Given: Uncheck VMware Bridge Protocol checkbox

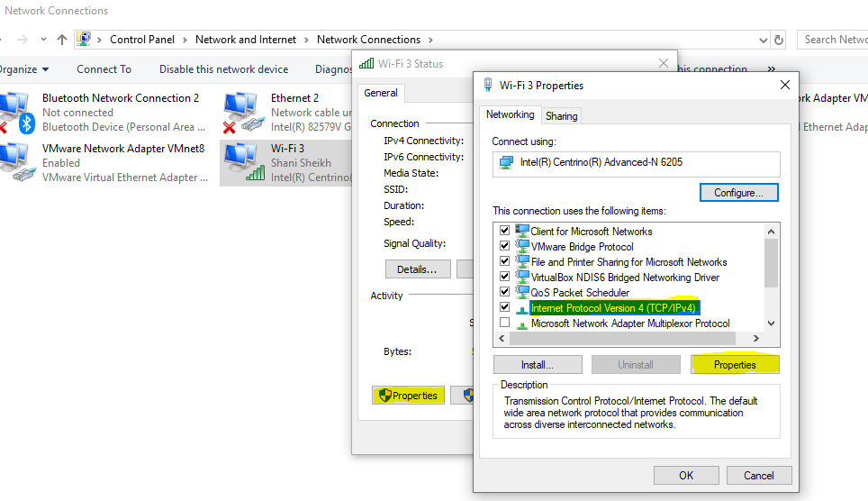Looking at the screenshot, I should coord(504,245).
